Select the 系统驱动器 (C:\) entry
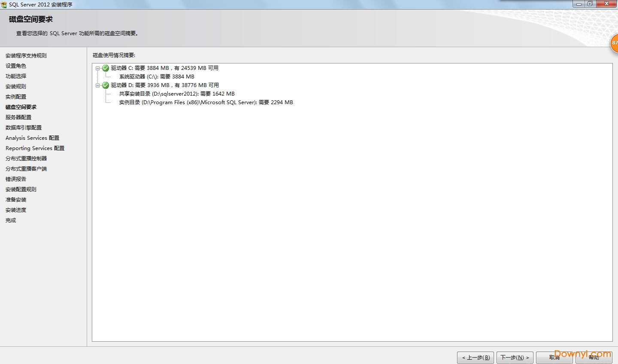 [x=157, y=76]
